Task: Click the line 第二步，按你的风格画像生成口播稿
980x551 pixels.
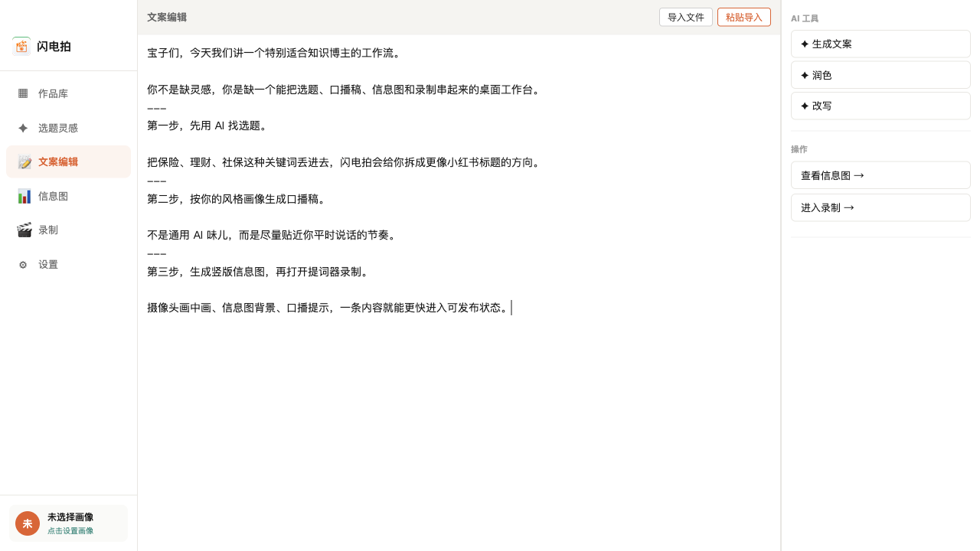Action: tap(237, 199)
